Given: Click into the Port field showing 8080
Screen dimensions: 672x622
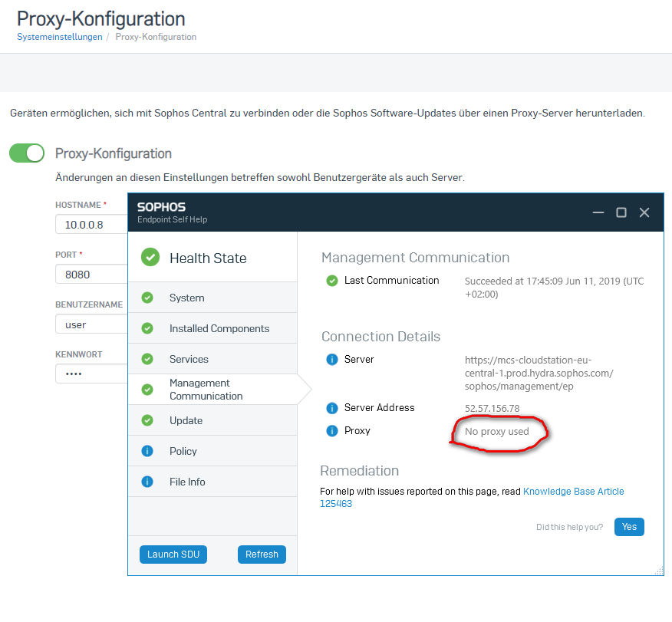Looking at the screenshot, I should click(91, 274).
